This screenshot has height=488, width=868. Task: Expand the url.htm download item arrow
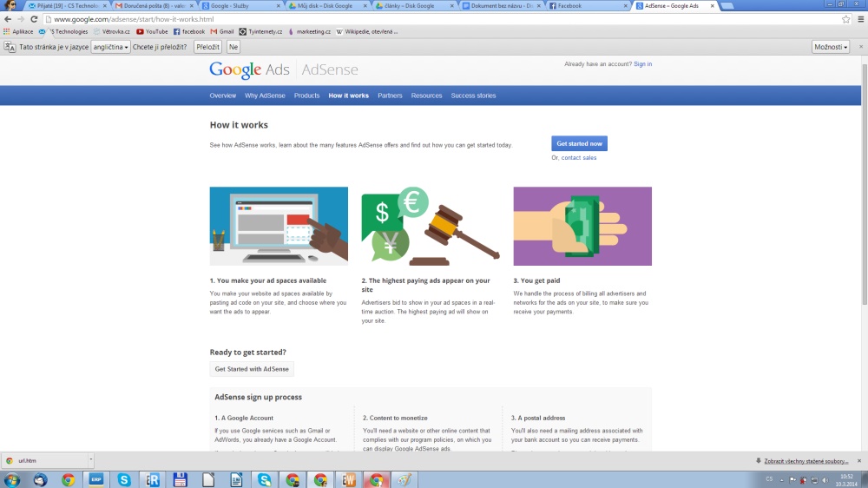click(91, 459)
